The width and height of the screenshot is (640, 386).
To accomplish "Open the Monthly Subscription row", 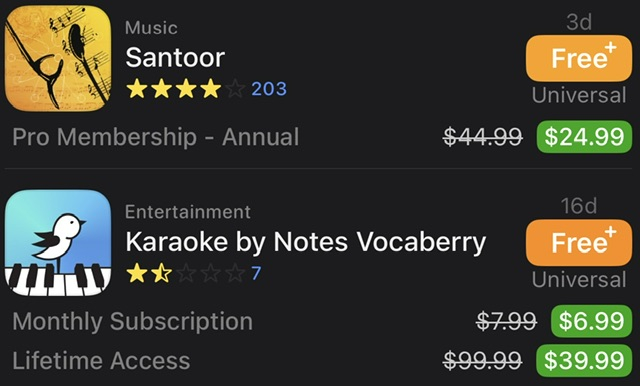I will pos(320,321).
